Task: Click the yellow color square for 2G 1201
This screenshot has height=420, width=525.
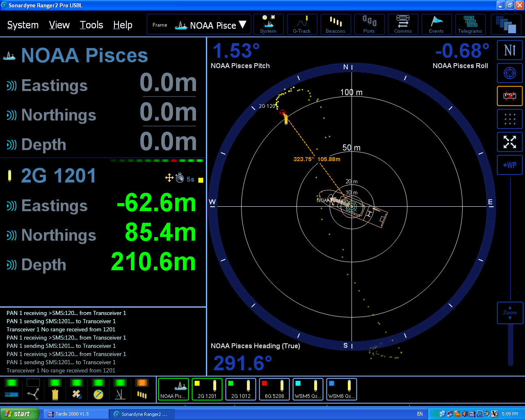Action: point(201,180)
